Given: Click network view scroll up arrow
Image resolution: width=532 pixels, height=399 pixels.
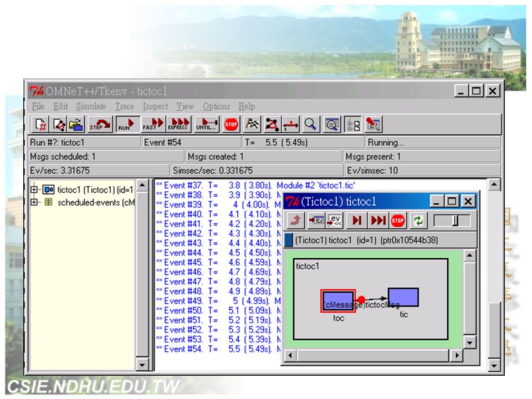Looking at the screenshot, I should point(469,255).
